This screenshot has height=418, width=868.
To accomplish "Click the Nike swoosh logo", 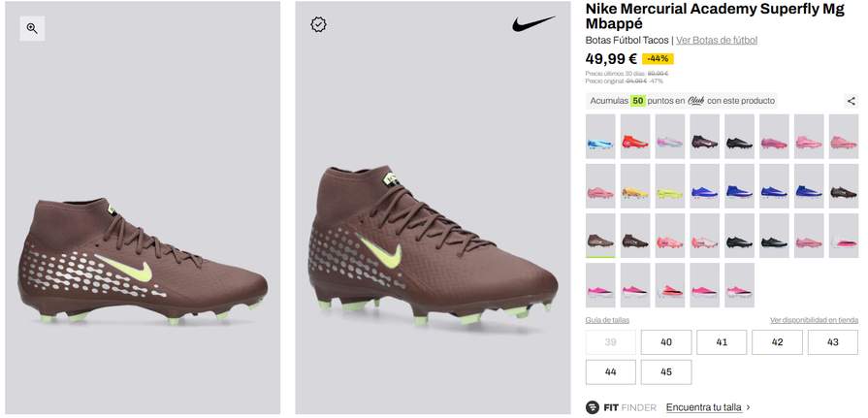I will [533, 24].
